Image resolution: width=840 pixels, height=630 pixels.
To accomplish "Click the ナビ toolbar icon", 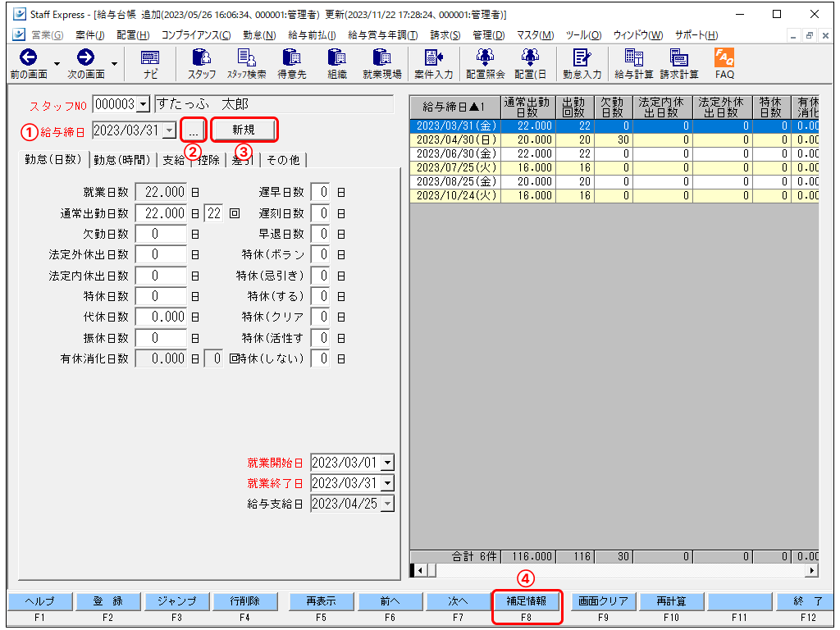I will [150, 63].
